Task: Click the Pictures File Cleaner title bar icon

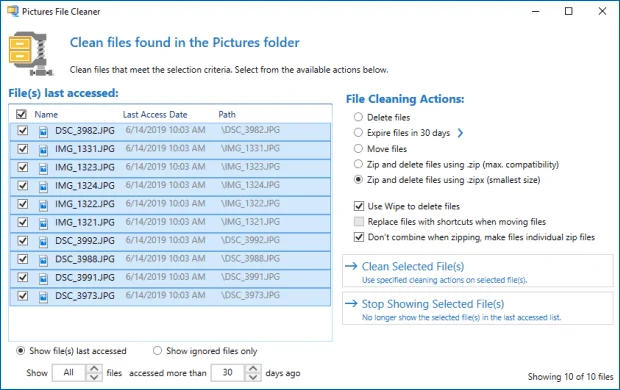Action: coord(13,11)
